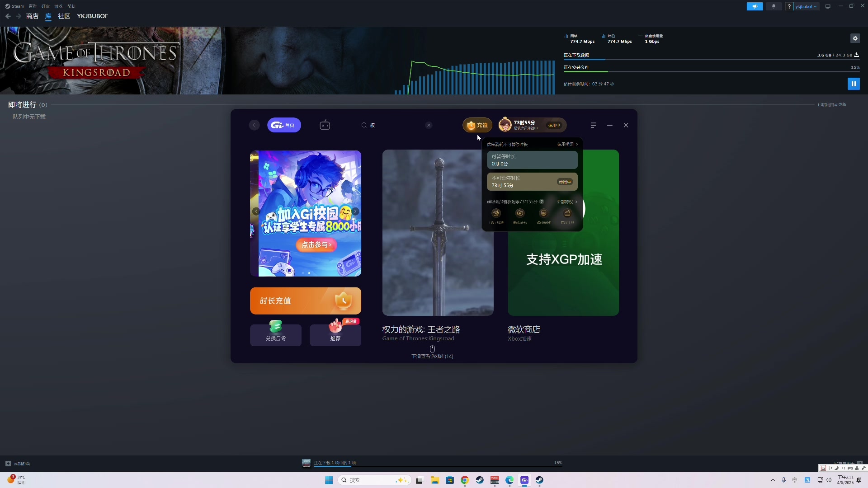This screenshot has width=868, height=488.
Task: Open 全部特权 link
Action: click(567, 202)
